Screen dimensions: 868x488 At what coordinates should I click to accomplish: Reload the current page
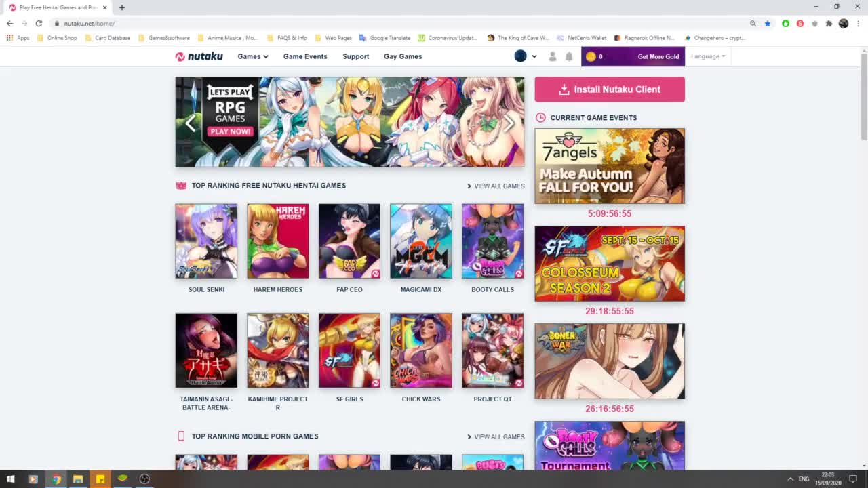(x=39, y=23)
